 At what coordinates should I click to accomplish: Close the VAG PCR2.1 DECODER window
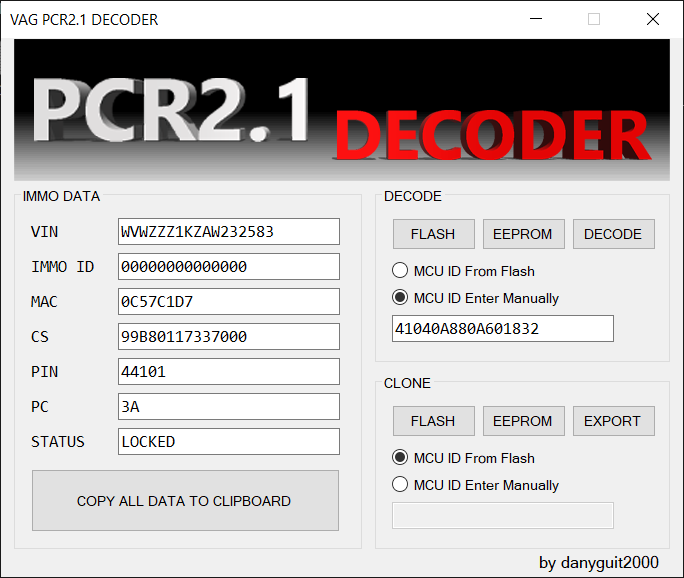(x=653, y=19)
